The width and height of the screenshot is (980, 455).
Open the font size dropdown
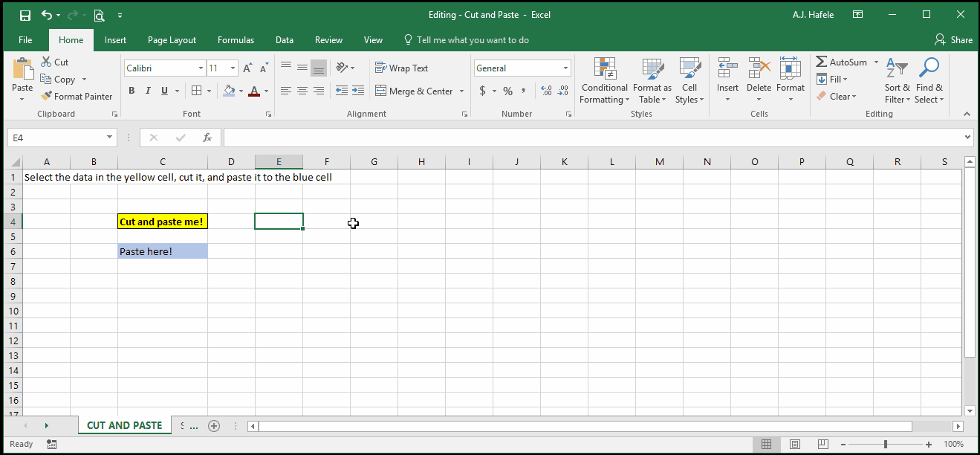click(233, 68)
